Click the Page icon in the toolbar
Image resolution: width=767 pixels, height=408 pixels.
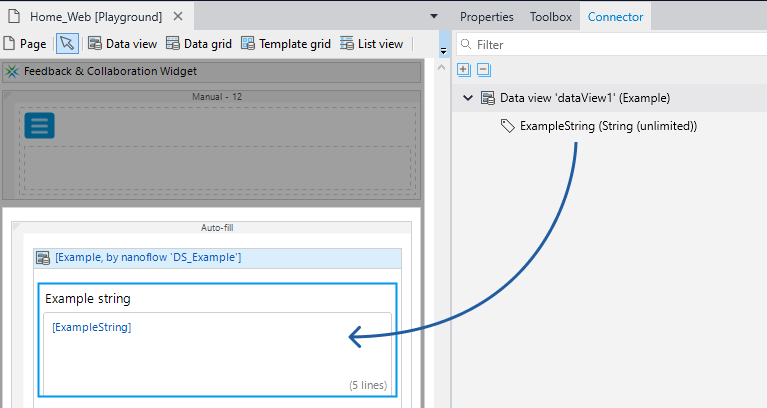tap(9, 44)
